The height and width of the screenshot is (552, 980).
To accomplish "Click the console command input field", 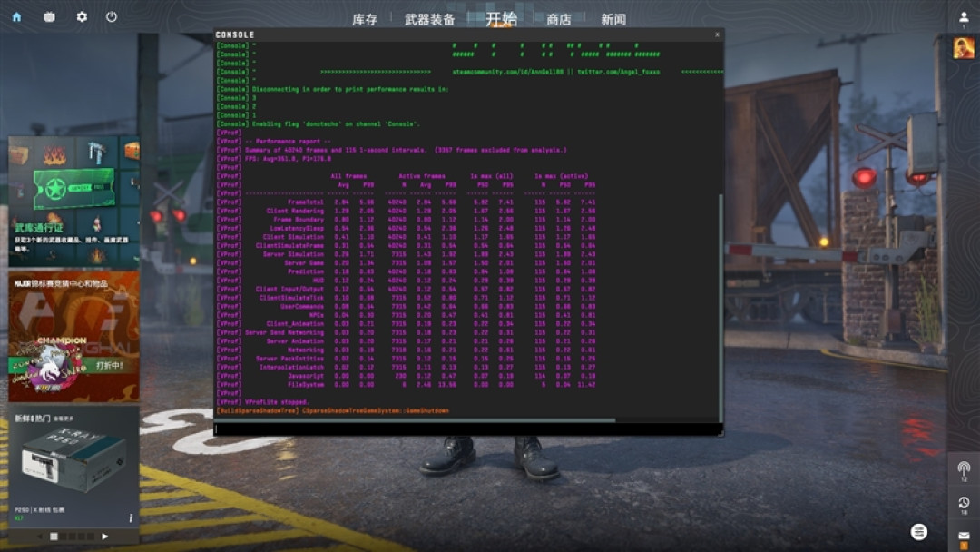I will (468, 429).
